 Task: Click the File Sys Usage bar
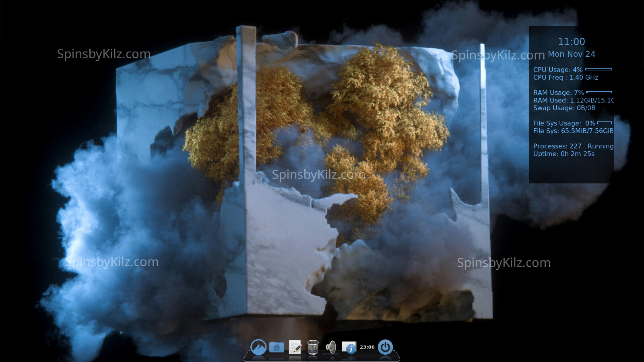pyautogui.click(x=604, y=123)
